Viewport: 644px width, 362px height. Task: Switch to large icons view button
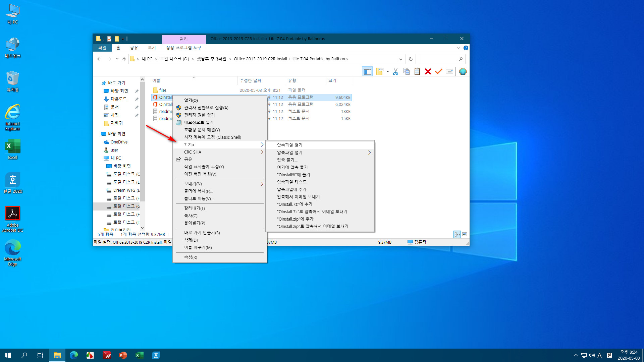click(x=465, y=234)
